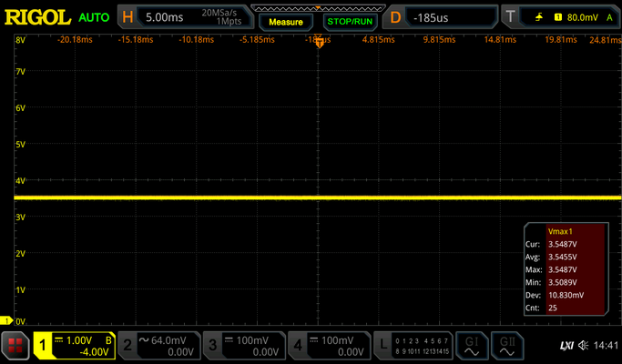Click the Dev: 10.830mV statistic
The height and width of the screenshot is (364, 622).
point(566,295)
